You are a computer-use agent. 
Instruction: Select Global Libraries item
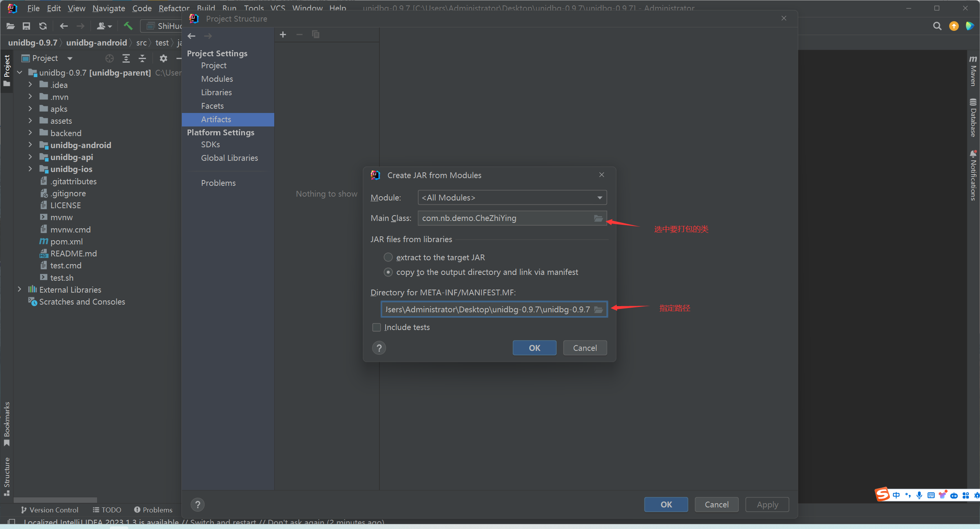(230, 158)
